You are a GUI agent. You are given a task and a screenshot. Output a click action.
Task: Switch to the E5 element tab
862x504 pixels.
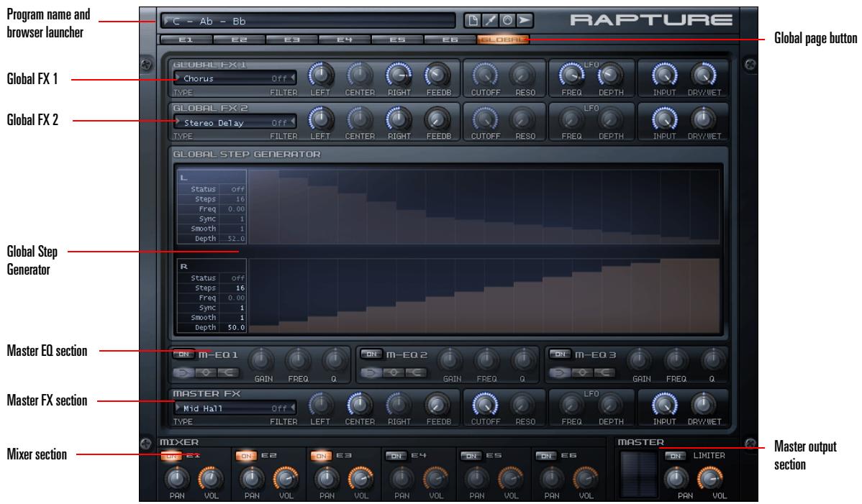(397, 40)
